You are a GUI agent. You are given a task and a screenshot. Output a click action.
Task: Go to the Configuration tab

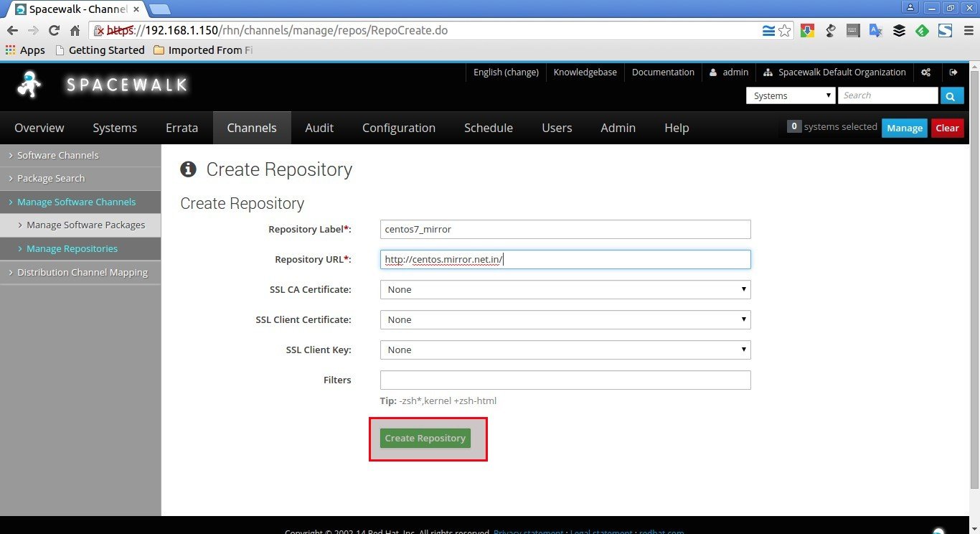(x=399, y=128)
